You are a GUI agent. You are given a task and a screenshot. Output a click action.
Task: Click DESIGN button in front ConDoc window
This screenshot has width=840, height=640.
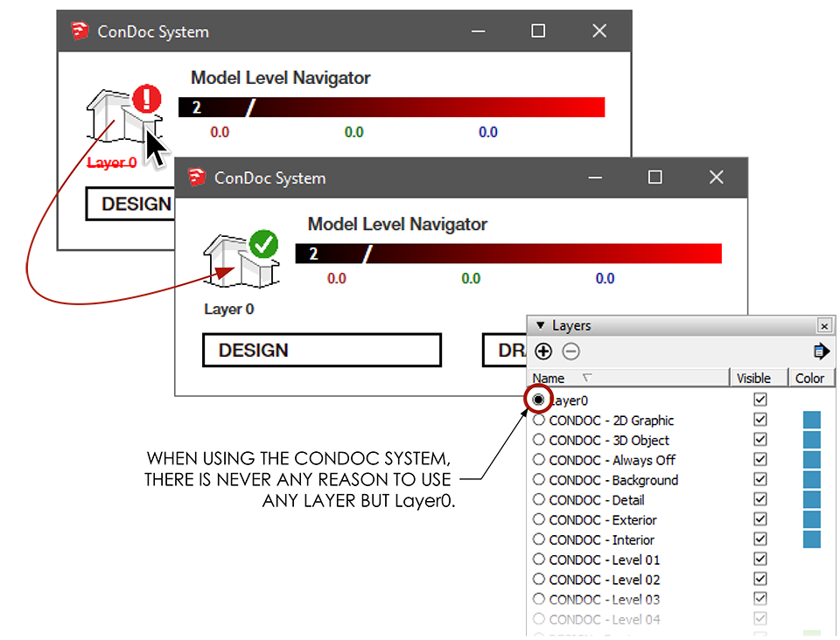tap(321, 351)
